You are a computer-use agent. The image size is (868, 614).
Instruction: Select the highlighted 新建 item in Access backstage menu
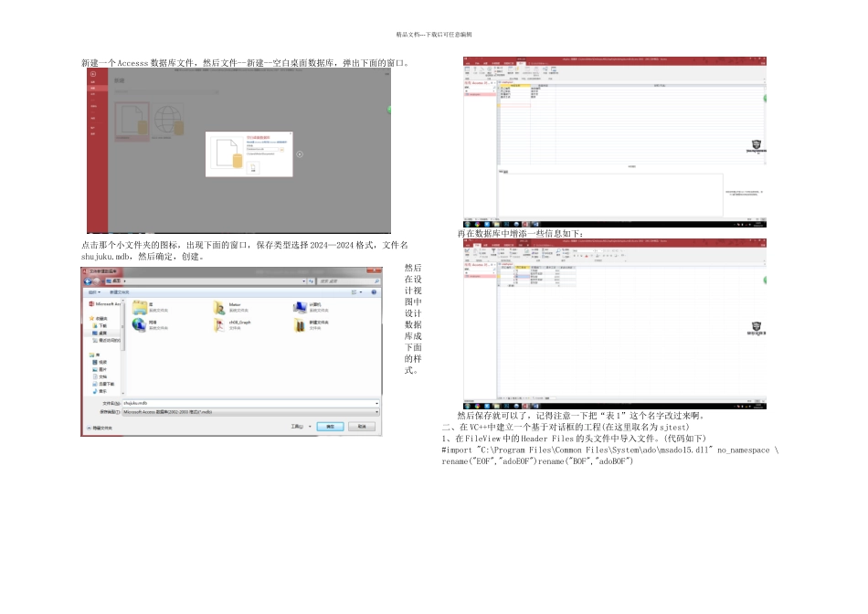click(x=98, y=88)
